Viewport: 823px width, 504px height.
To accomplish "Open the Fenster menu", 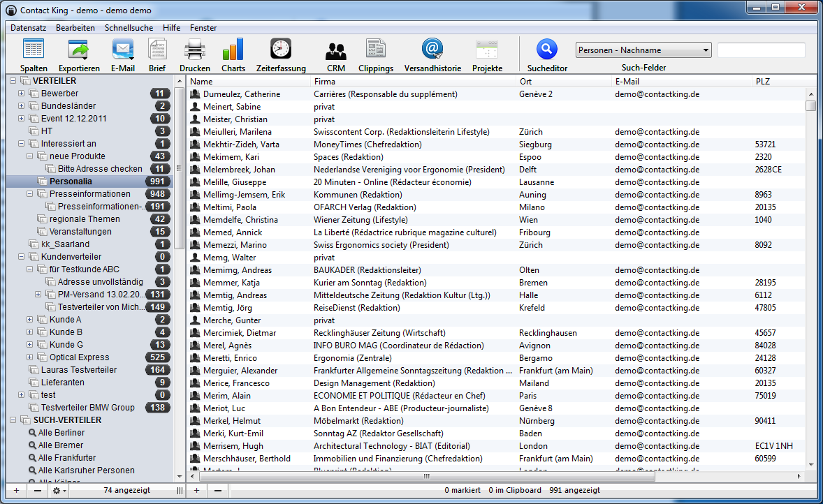I will point(203,28).
